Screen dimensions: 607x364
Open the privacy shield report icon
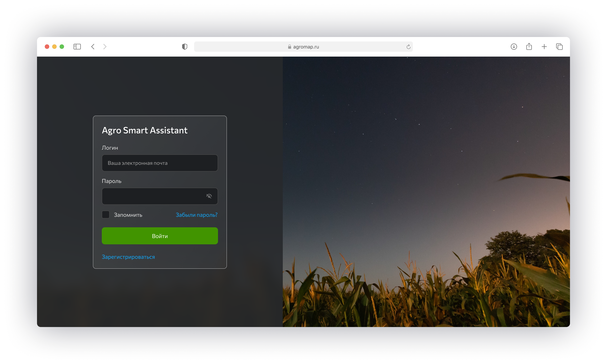185,47
